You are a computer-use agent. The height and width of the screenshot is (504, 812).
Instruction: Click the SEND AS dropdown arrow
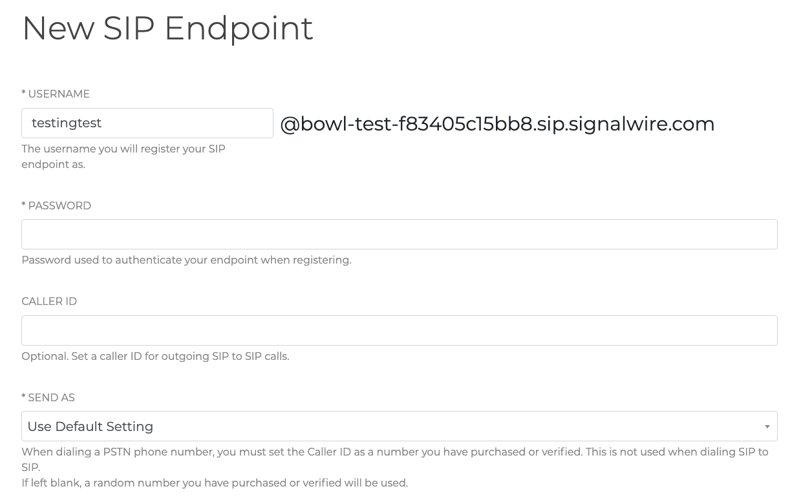pyautogui.click(x=767, y=426)
